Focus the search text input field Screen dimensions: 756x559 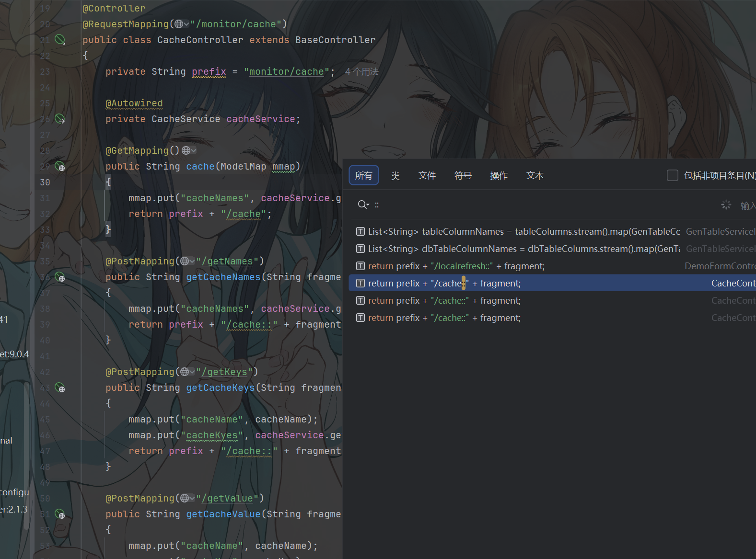pos(544,205)
